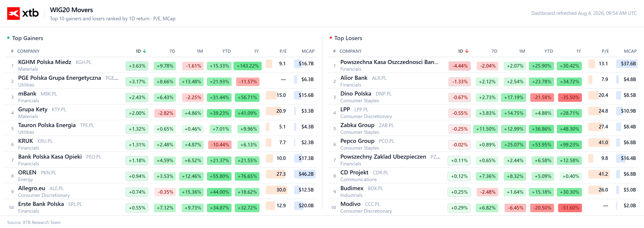Screen dimensions: 644x228
Task: Click the 1D sort arrow in Top Losers
Action: 467,51
